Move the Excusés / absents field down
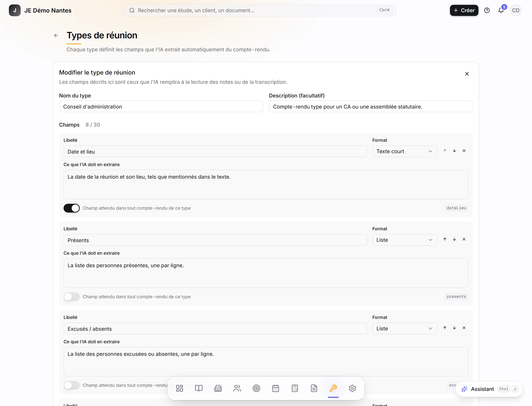Screen dimensions: 532x406 (454, 328)
